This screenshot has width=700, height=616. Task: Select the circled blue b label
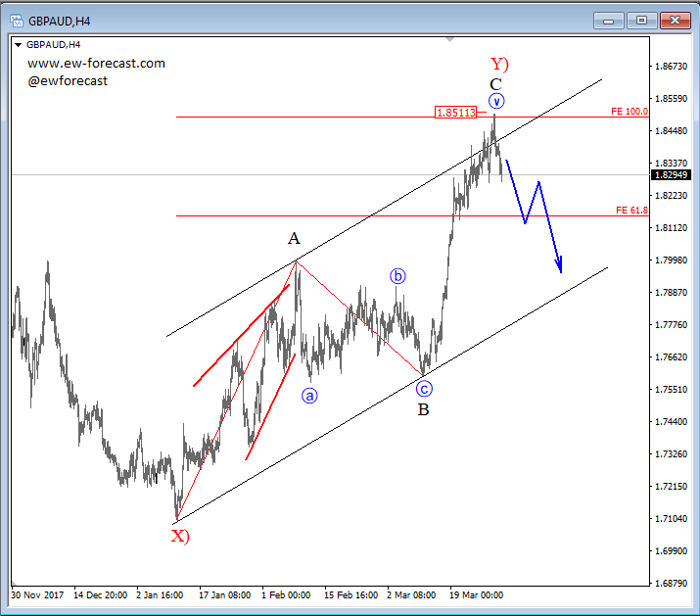397,276
